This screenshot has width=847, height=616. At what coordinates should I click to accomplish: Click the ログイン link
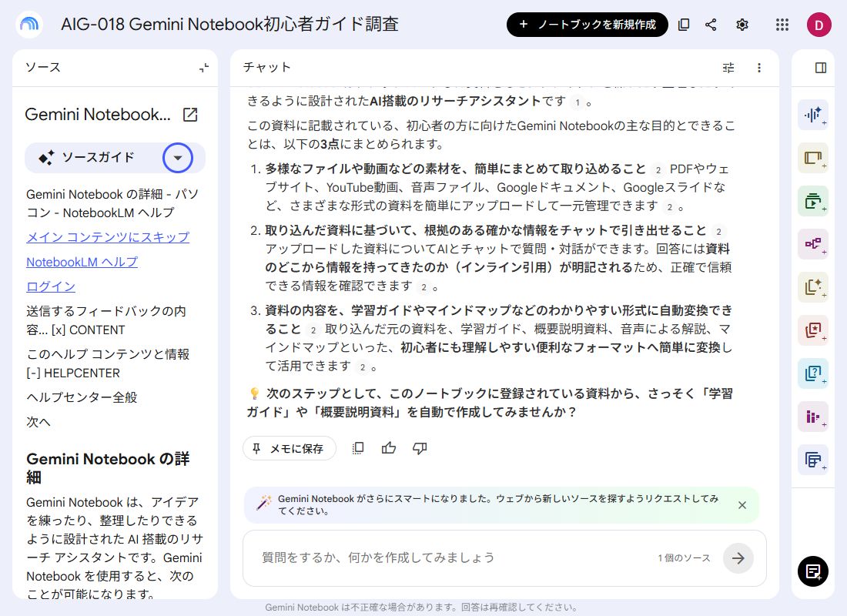tap(51, 287)
